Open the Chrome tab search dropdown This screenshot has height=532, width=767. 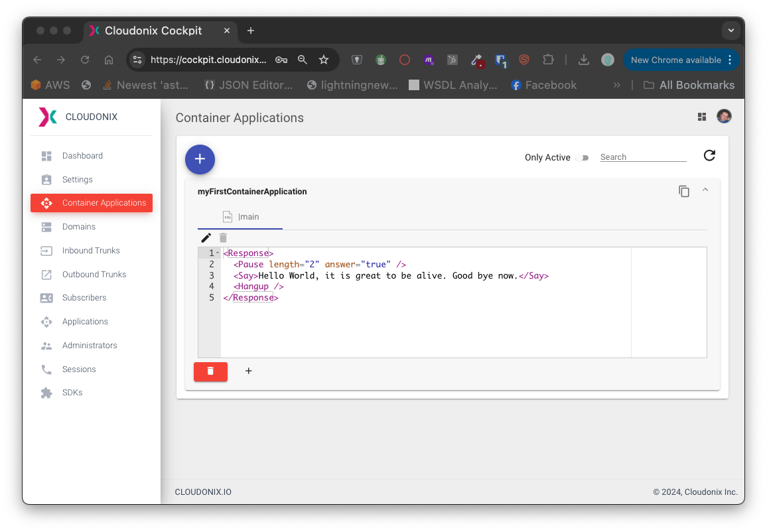click(731, 31)
